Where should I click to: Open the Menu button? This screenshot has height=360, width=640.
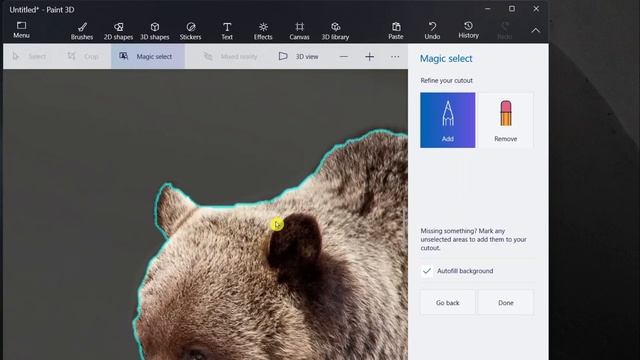coord(21,30)
